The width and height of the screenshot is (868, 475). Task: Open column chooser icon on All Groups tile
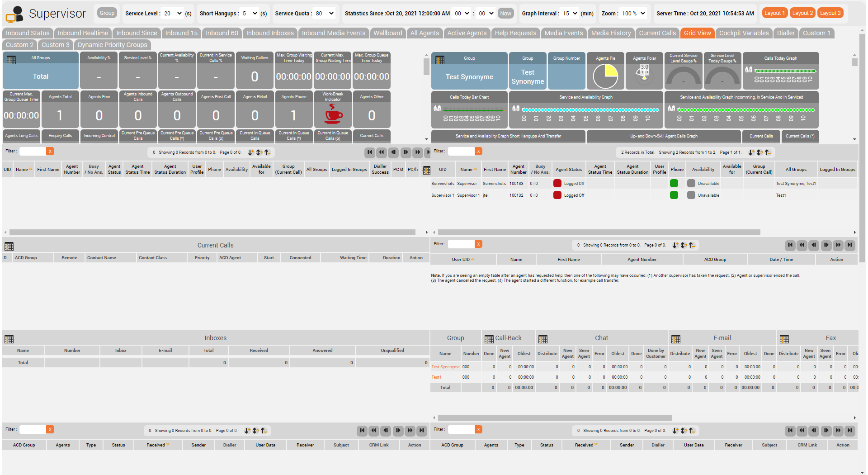tap(11, 60)
